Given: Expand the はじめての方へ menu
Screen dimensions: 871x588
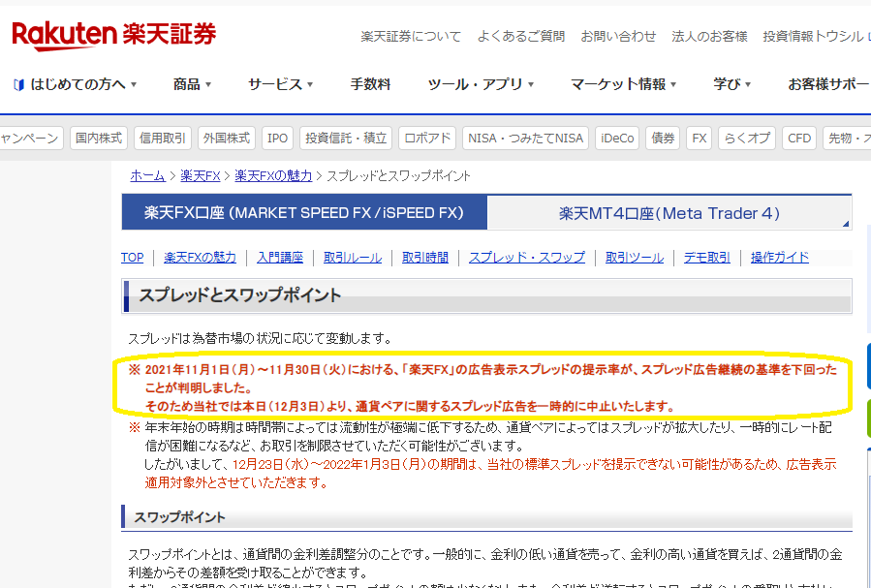Looking at the screenshot, I should pos(83,84).
